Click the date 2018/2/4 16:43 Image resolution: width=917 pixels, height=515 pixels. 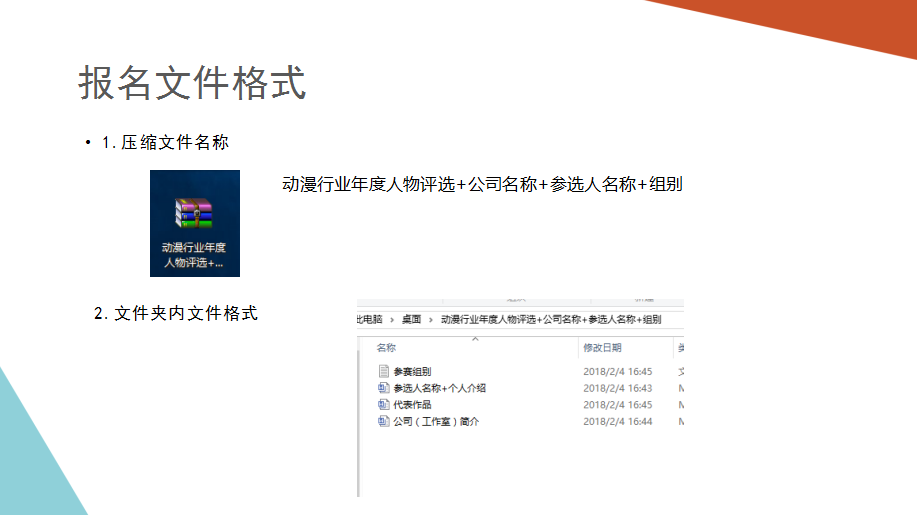pos(618,388)
